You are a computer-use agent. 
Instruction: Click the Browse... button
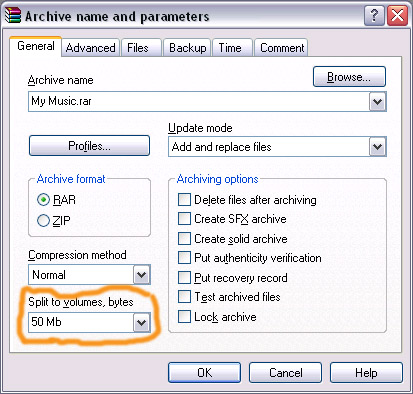pyautogui.click(x=349, y=77)
